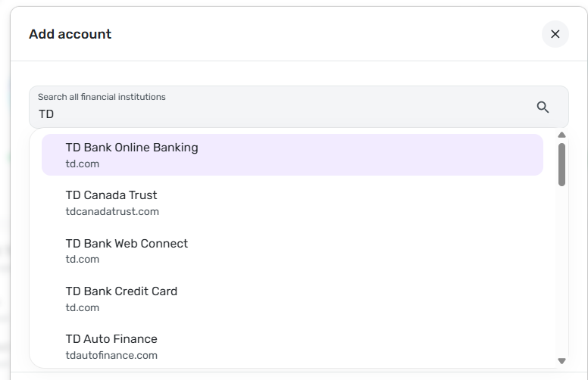Click the results list scrollbar thumb

[561, 164]
